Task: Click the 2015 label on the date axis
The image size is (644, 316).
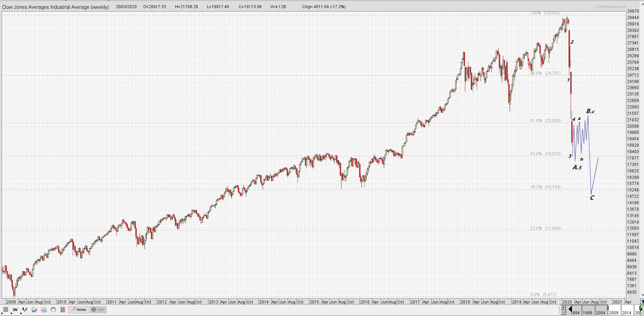Action: click(314, 302)
